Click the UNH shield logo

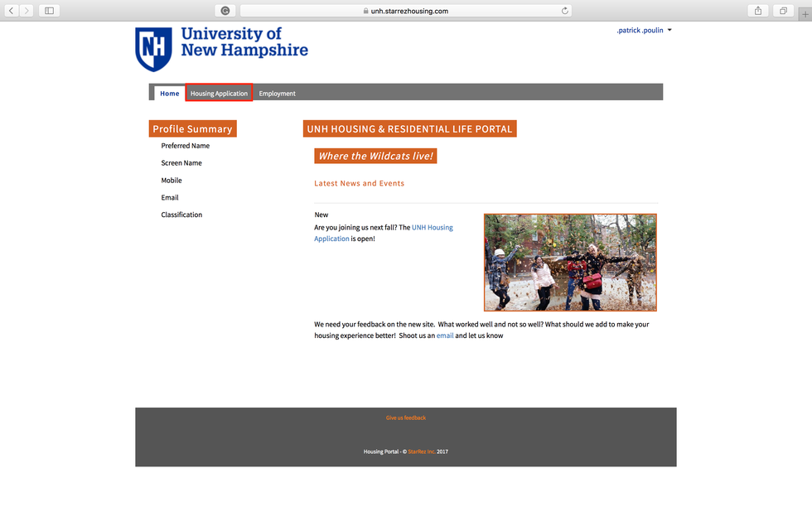pyautogui.click(x=152, y=48)
